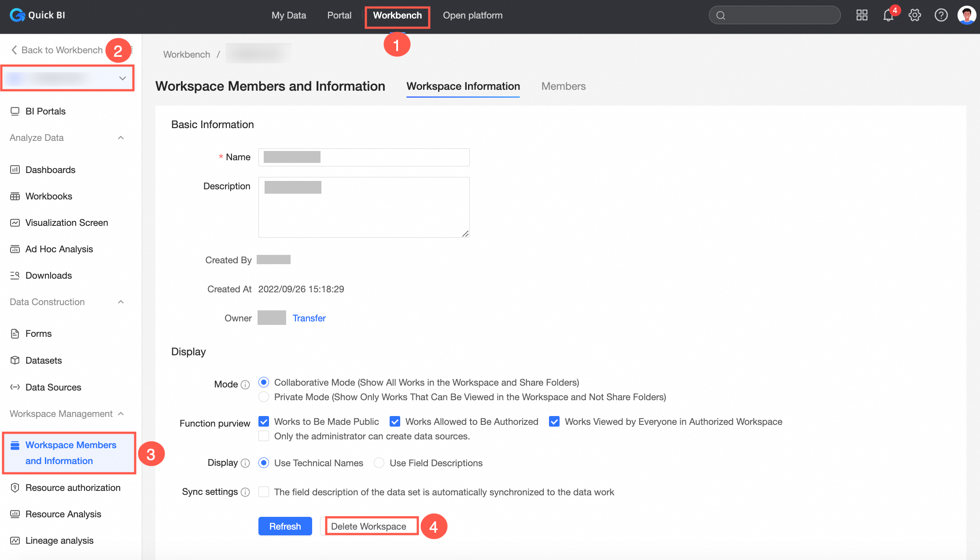Click the Dashboards sidebar icon
This screenshot has height=560, width=980.
pyautogui.click(x=15, y=170)
